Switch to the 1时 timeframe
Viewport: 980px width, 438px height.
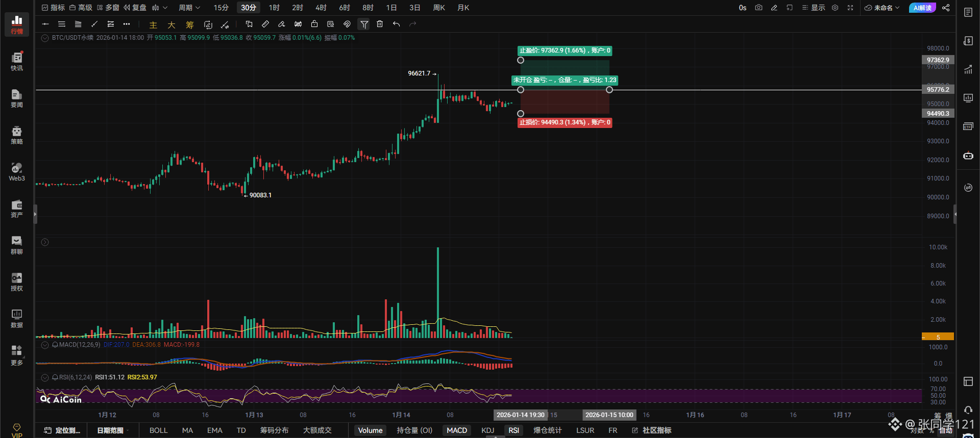(275, 8)
